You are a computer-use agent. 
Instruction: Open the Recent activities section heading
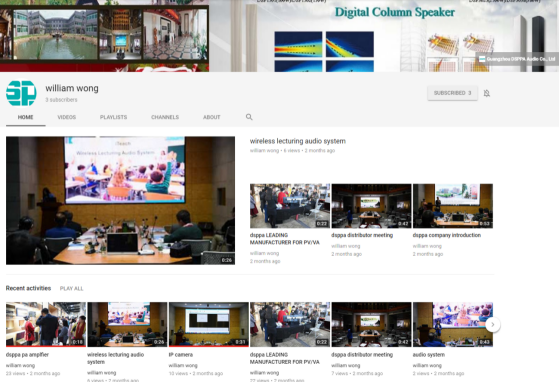click(29, 288)
